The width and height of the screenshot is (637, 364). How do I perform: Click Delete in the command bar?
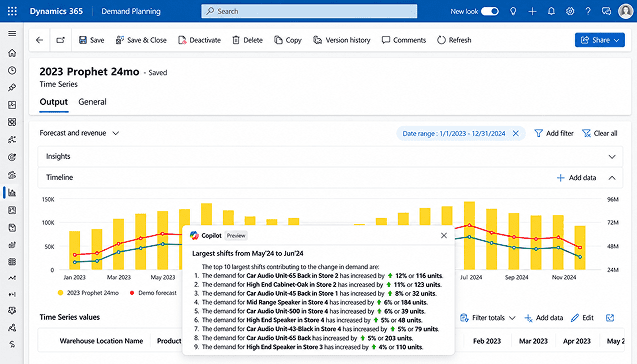tap(247, 40)
